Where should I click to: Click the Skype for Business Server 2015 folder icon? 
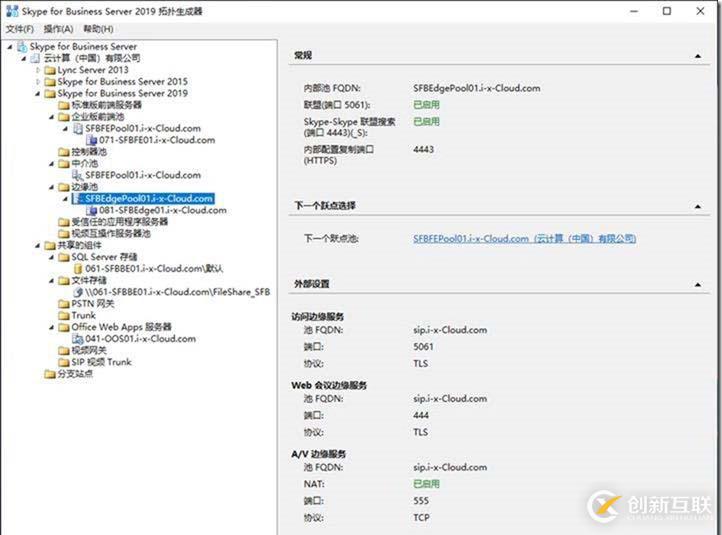pyautogui.click(x=50, y=81)
